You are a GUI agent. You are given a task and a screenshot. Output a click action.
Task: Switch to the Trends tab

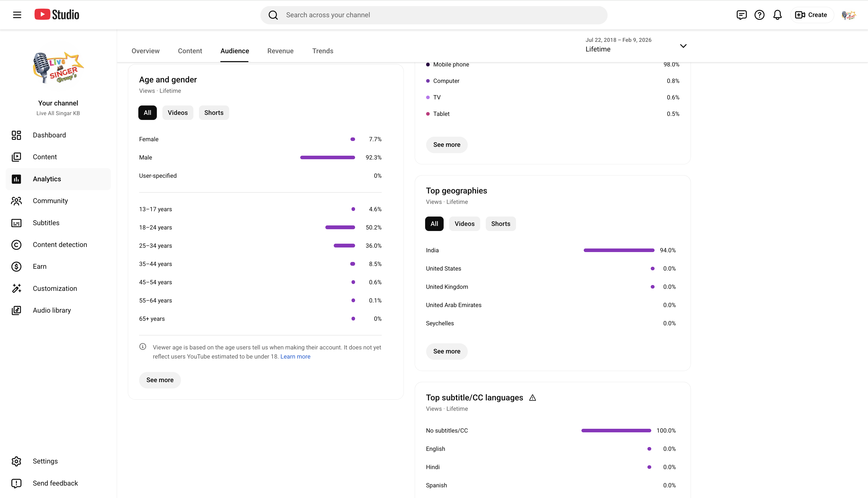[x=323, y=51]
